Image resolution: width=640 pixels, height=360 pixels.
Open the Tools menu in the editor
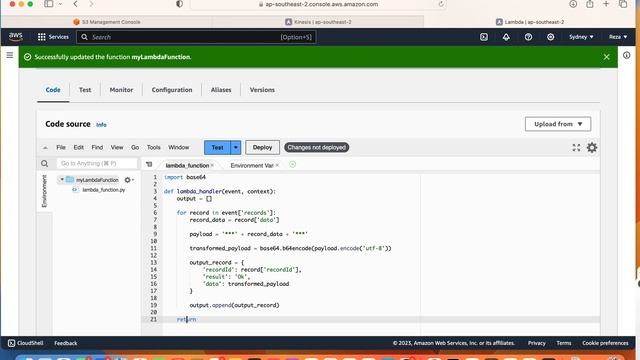click(x=153, y=147)
